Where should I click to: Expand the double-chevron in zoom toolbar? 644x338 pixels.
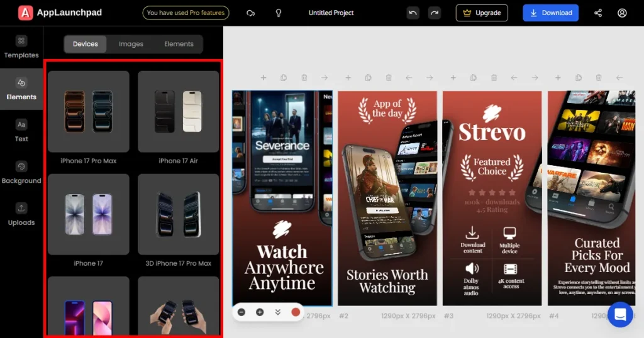(277, 312)
